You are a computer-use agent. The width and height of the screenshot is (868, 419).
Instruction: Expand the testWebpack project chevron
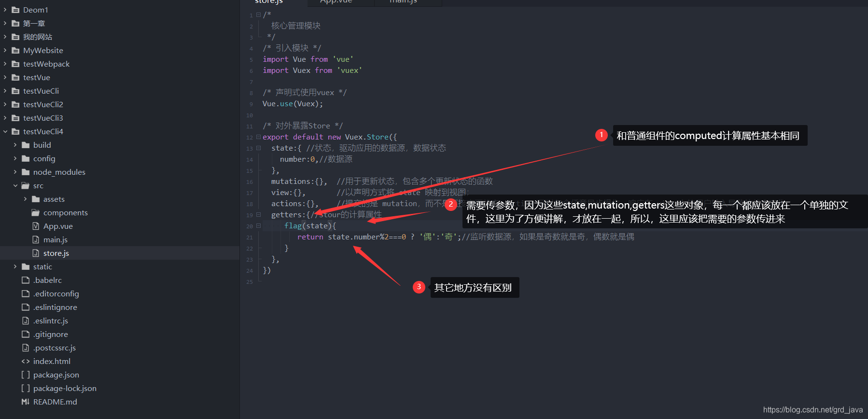(5, 64)
